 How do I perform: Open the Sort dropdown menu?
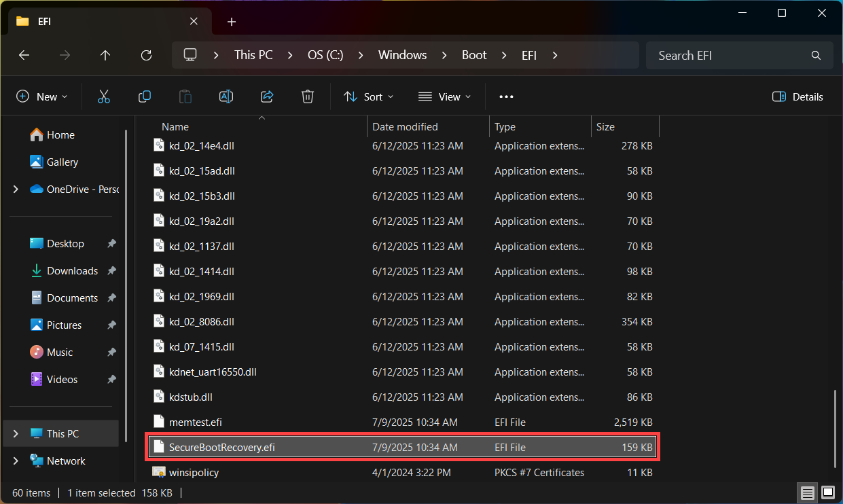[369, 96]
